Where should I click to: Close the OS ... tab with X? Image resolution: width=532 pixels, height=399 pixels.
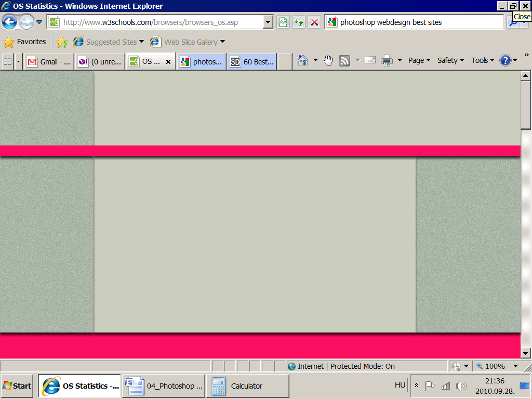click(168, 62)
